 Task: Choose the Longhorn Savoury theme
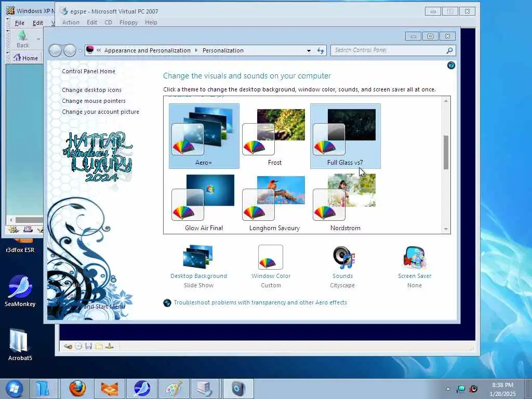[x=274, y=203]
